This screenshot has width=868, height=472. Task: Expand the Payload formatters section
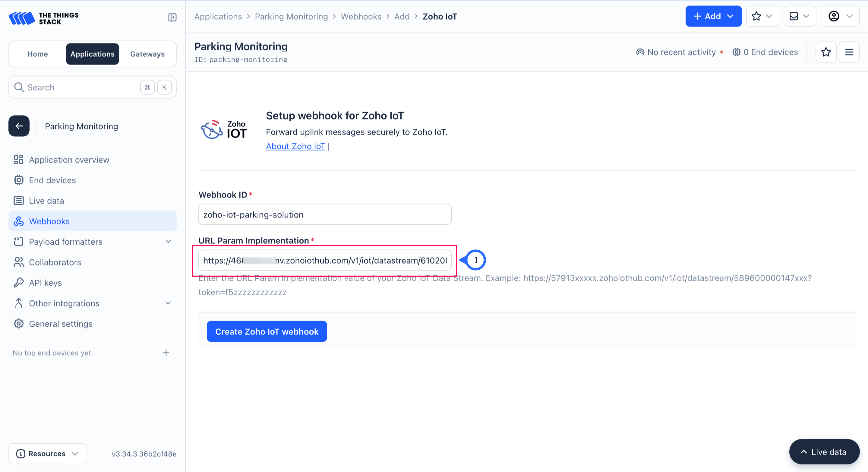click(x=168, y=241)
